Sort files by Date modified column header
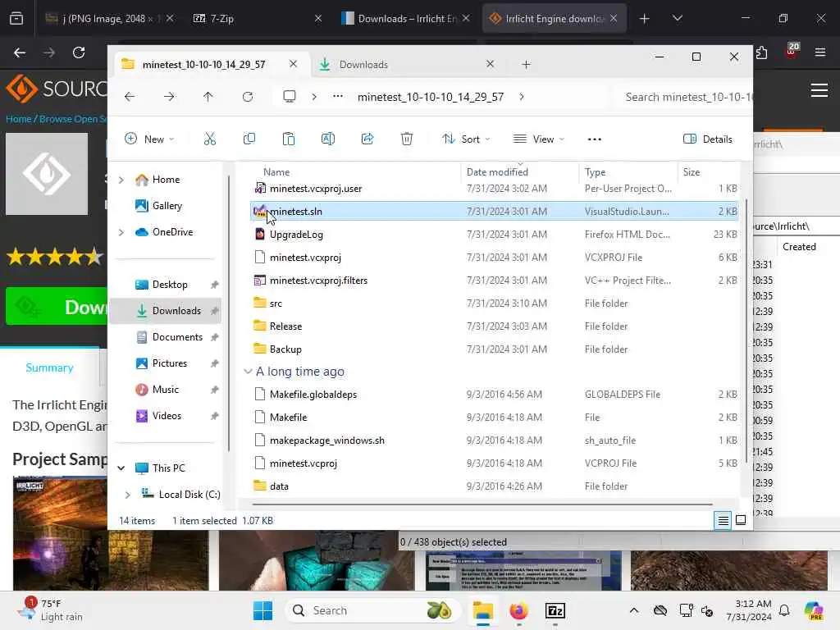The image size is (840, 630). tap(497, 172)
